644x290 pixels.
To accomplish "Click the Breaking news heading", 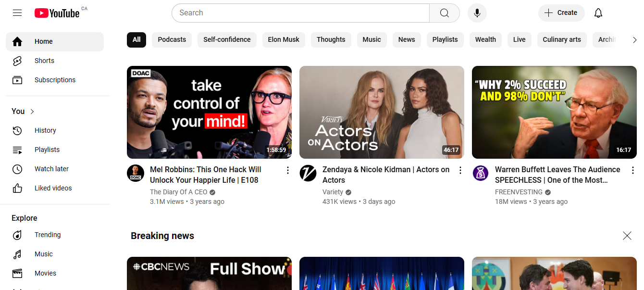I will tap(162, 236).
